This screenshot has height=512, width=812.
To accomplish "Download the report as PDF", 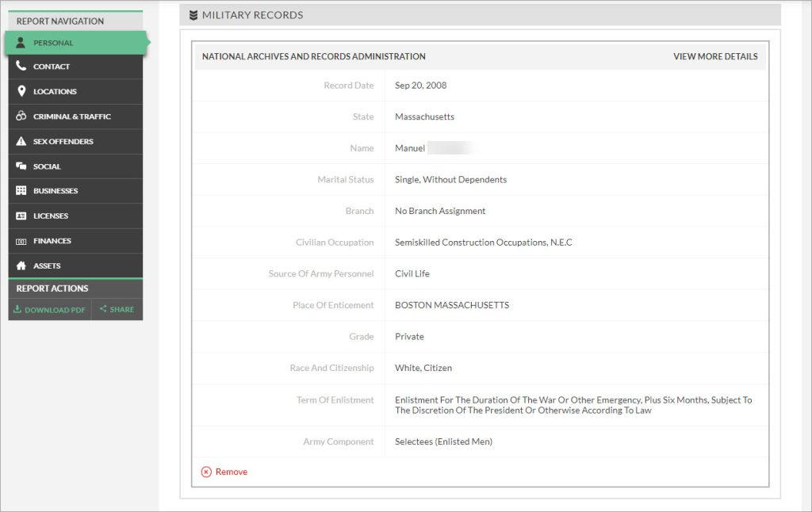I will pos(50,310).
